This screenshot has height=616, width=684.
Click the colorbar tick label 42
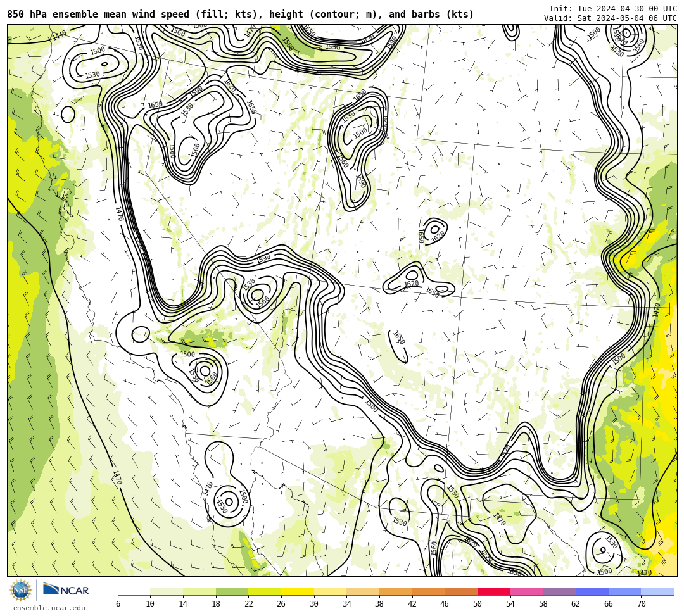point(412,604)
